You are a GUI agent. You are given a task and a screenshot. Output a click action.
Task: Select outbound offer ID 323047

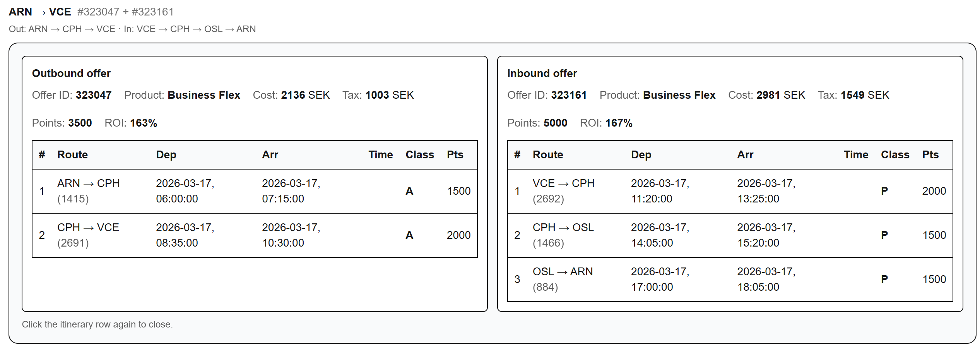pos(94,95)
